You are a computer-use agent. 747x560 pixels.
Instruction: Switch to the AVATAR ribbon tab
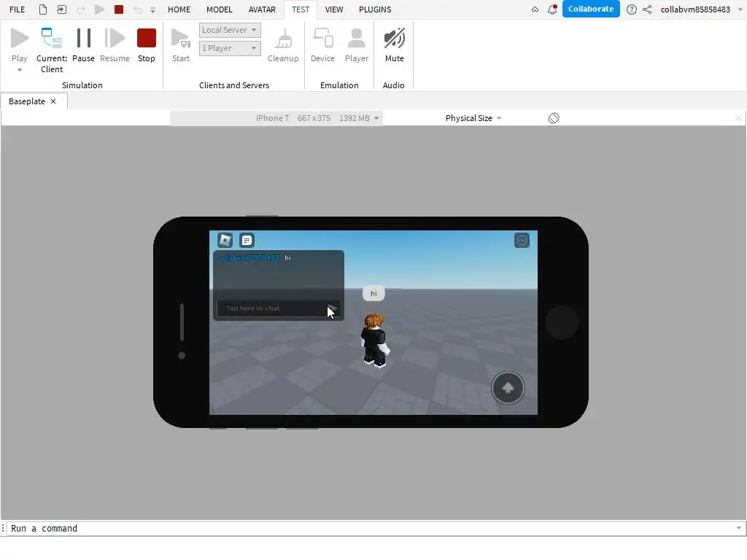coord(262,9)
